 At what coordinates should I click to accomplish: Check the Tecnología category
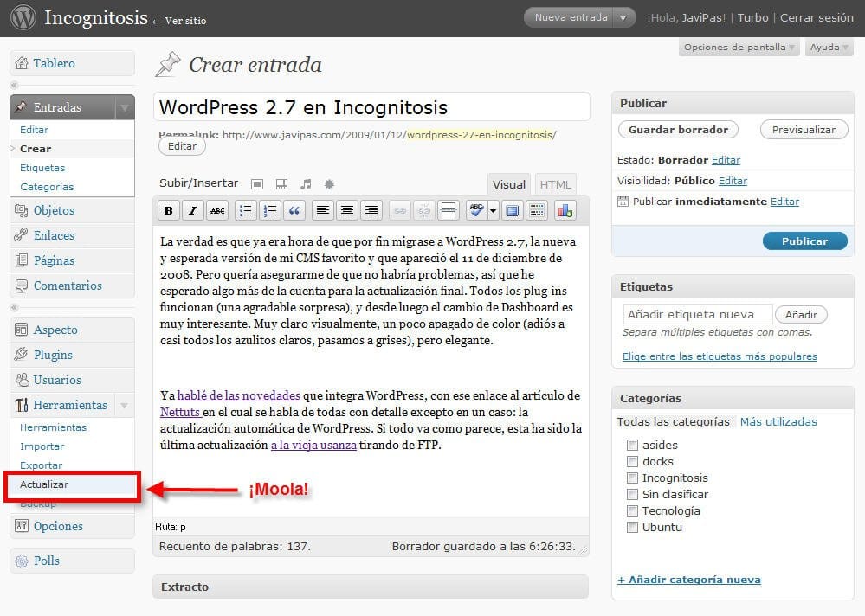pos(633,510)
